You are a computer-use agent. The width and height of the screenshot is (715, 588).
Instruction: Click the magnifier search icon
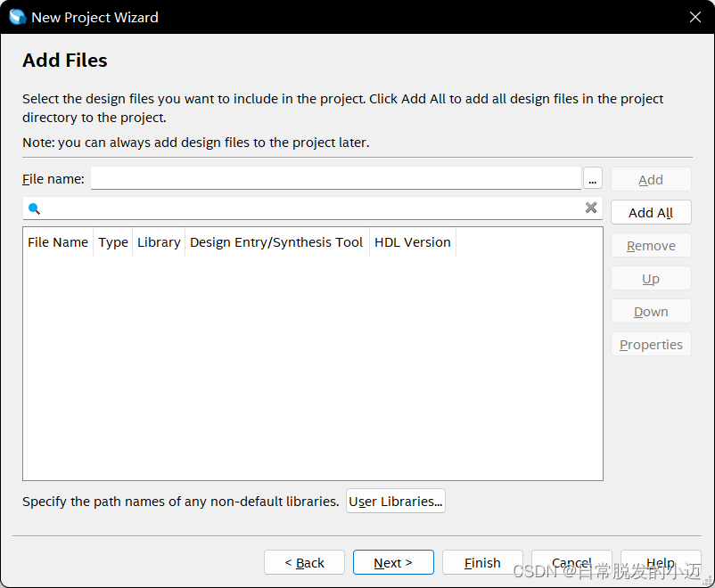[34, 208]
